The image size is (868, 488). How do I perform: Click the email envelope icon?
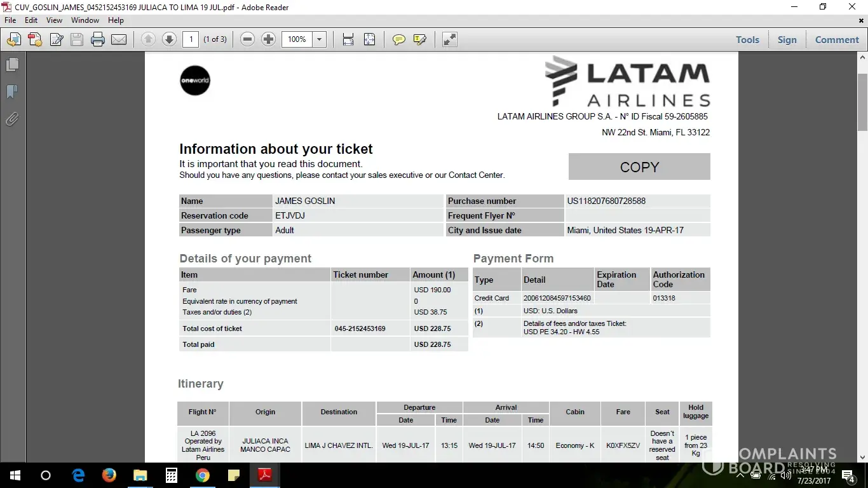119,39
